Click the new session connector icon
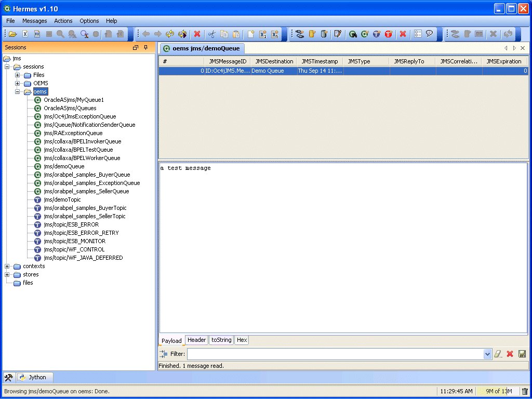The width and height of the screenshot is (532, 399). tap(300, 34)
